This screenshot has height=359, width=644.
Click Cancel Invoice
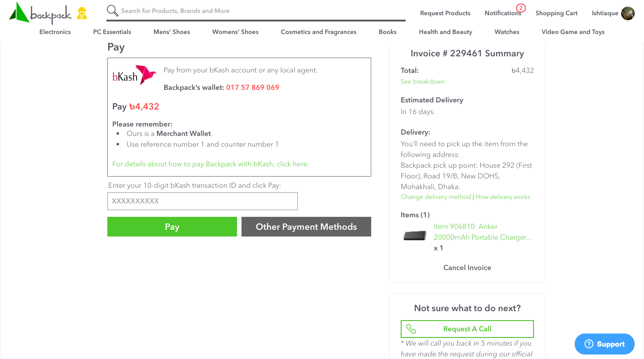pyautogui.click(x=467, y=267)
